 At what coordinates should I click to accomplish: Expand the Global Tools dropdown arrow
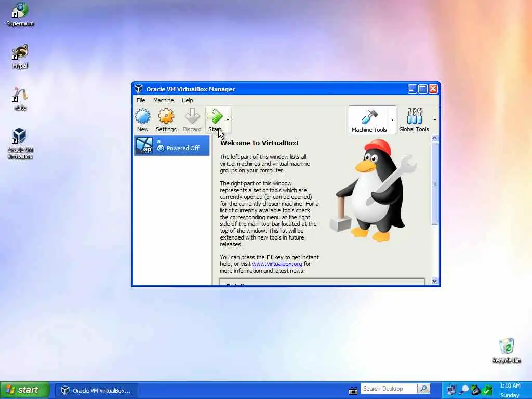[435, 120]
